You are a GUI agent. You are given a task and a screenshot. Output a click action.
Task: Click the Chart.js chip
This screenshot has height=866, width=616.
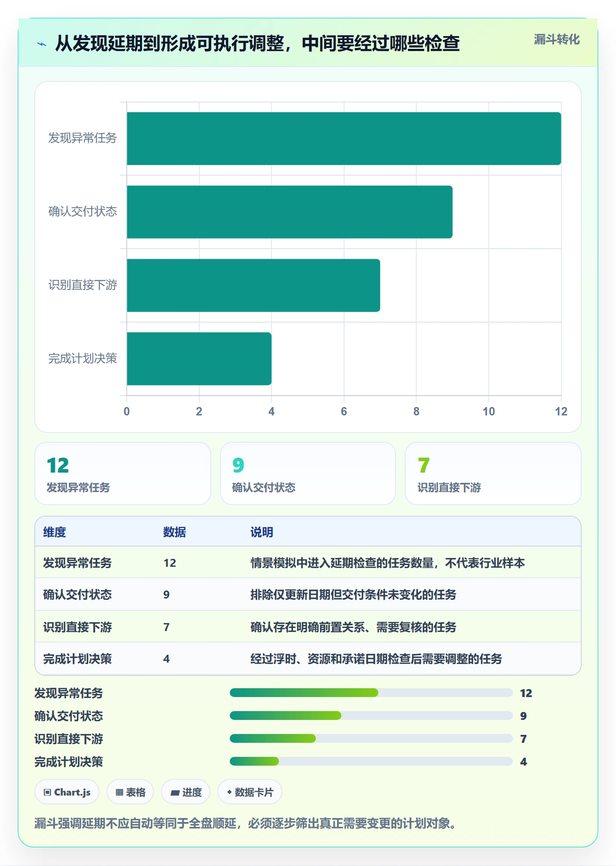(x=67, y=792)
